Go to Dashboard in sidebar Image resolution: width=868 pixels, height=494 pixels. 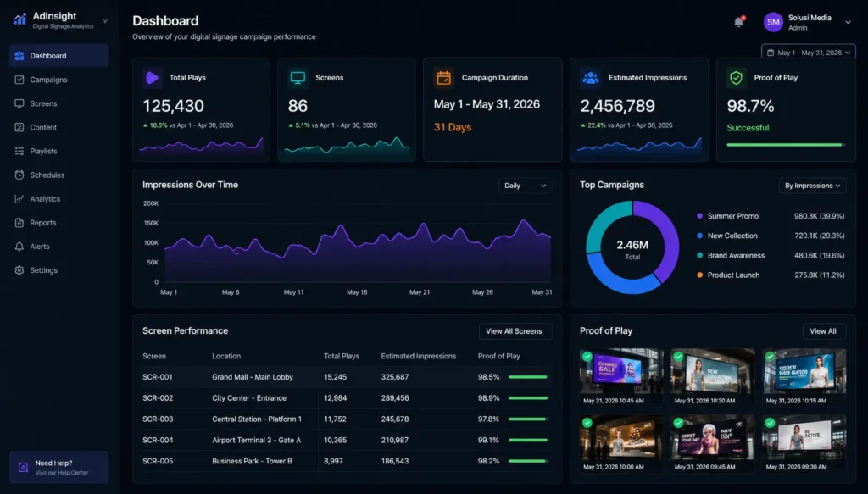tap(59, 56)
